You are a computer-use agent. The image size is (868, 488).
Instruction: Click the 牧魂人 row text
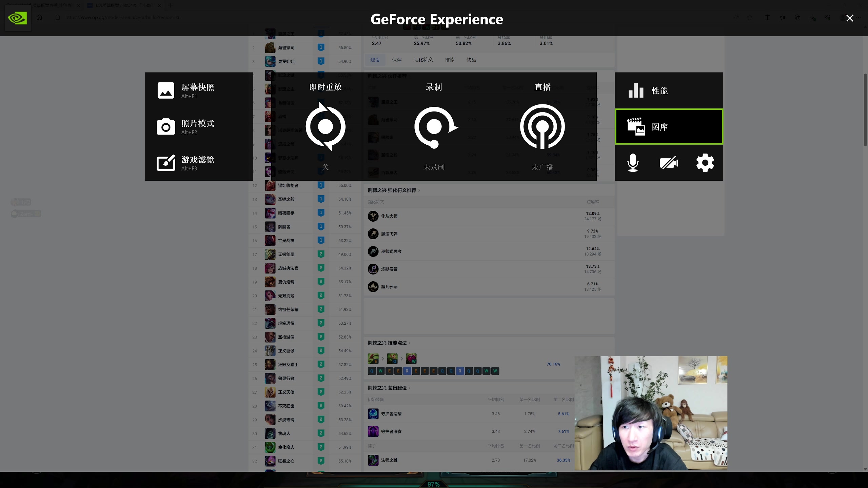[x=284, y=433]
